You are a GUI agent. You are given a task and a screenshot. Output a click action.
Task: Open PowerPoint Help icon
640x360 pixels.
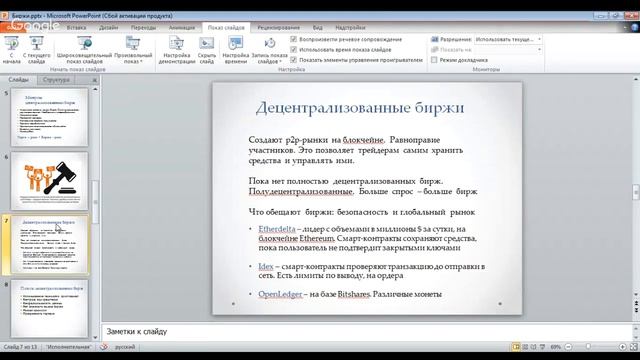635,28
